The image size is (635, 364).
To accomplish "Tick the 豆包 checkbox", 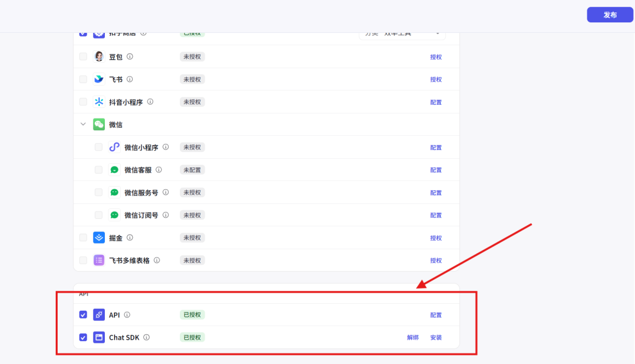I will tap(83, 56).
